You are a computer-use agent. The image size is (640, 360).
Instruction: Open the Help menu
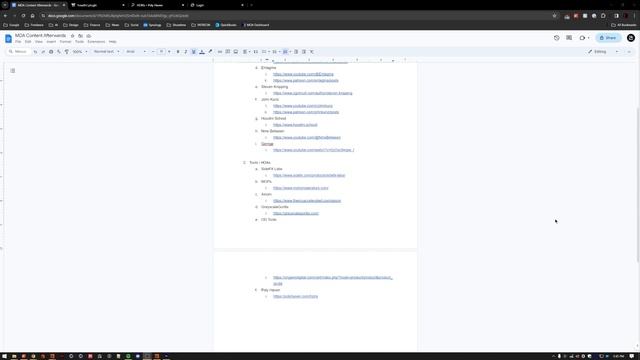point(113,42)
